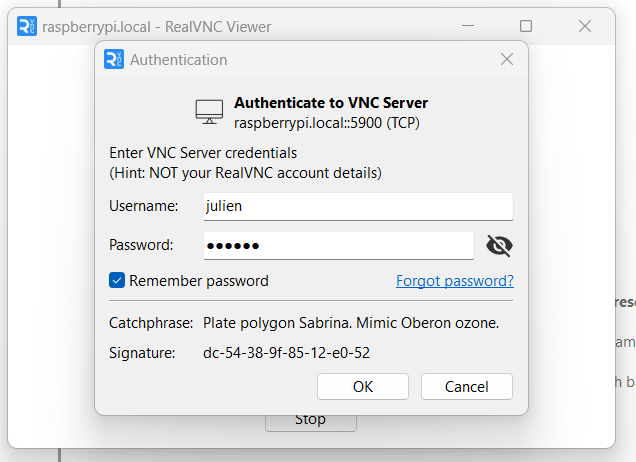Click into the Password input field
The width and height of the screenshot is (636, 462).
click(338, 246)
